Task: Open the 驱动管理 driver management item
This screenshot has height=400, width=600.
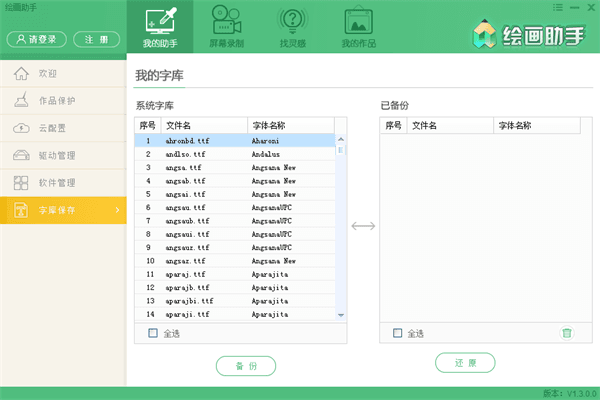Action: (x=56, y=155)
